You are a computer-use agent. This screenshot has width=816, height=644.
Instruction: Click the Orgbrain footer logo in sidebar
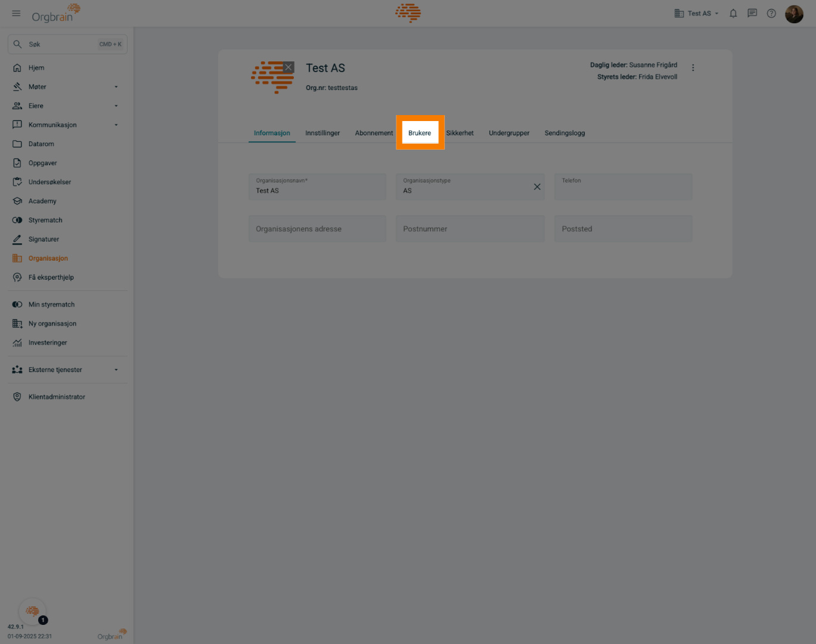tap(112, 634)
